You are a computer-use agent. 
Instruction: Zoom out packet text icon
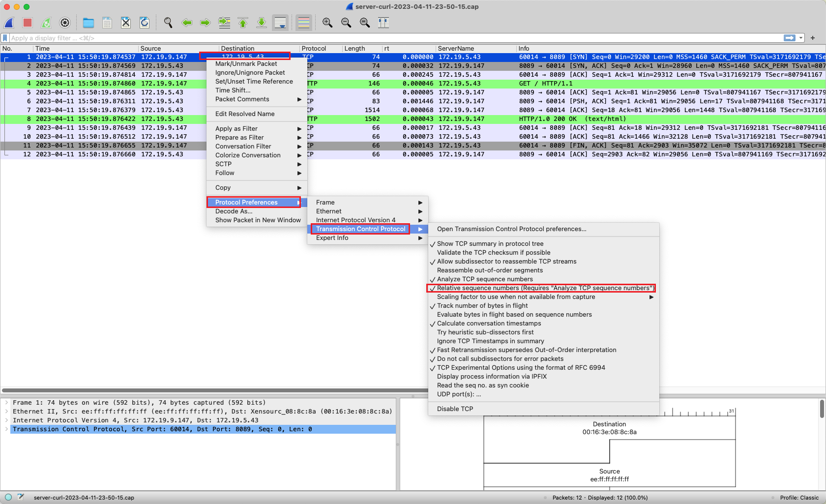pyautogui.click(x=346, y=23)
